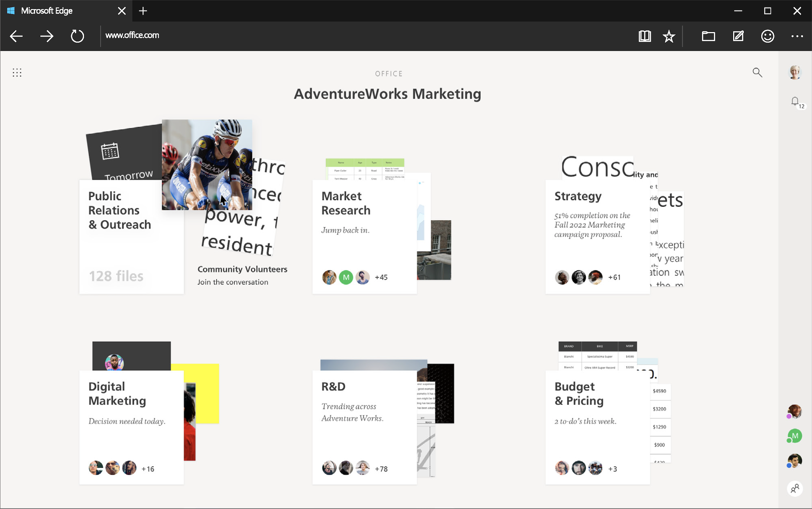
Task: Open the sidebar contact with purple status dot
Action: [794, 412]
